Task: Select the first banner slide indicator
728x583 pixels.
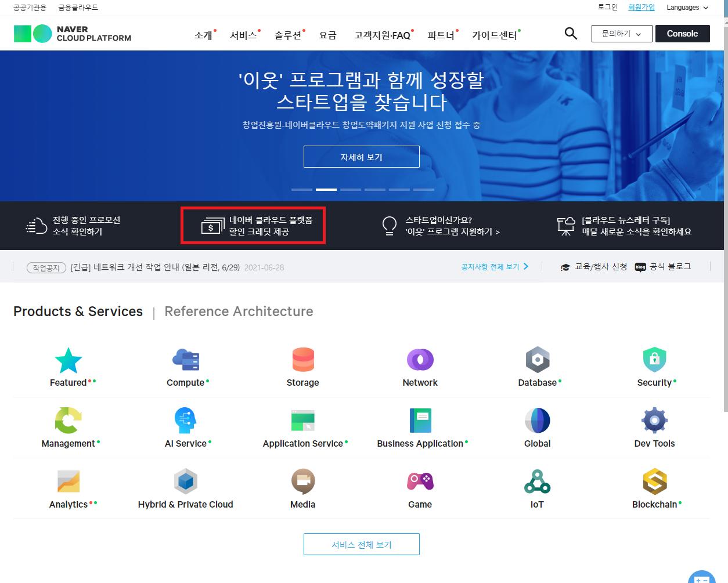Action: click(x=302, y=190)
